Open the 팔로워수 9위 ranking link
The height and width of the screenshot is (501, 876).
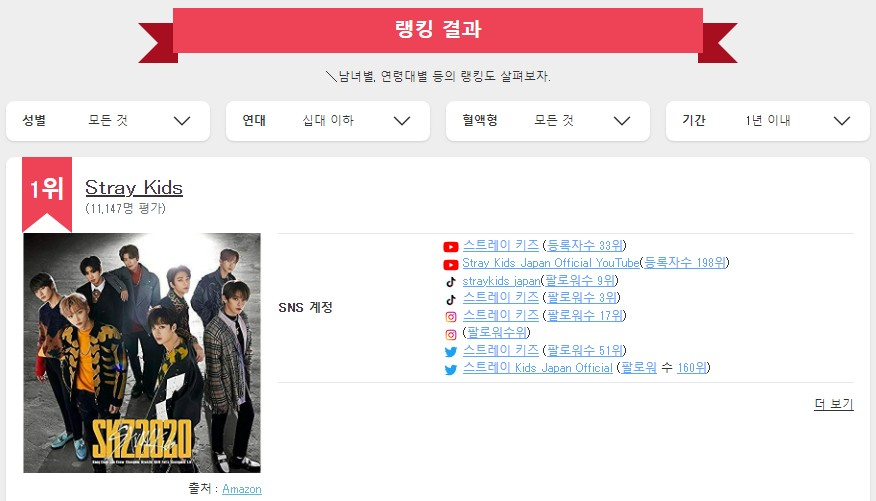tap(580, 280)
